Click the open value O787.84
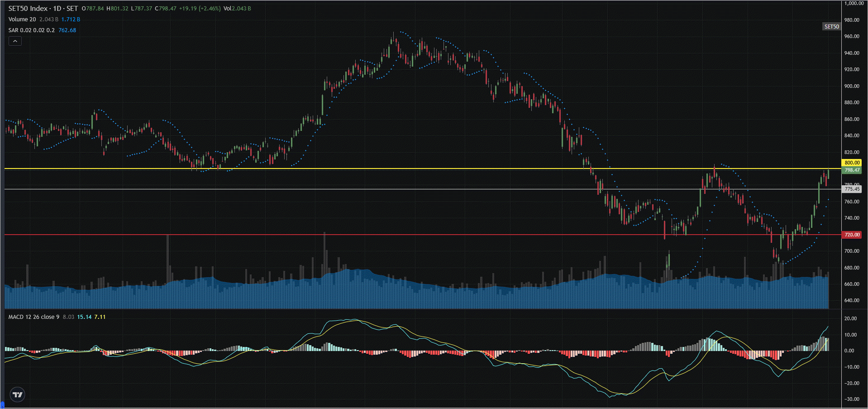Viewport: 868px width, 409px height. click(x=93, y=9)
